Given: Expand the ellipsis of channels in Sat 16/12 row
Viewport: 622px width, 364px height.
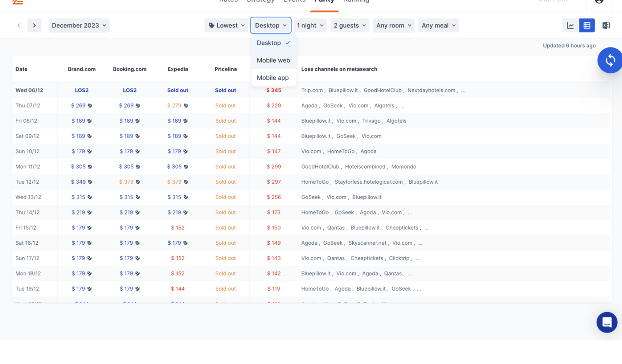Looking at the screenshot, I should 420,243.
